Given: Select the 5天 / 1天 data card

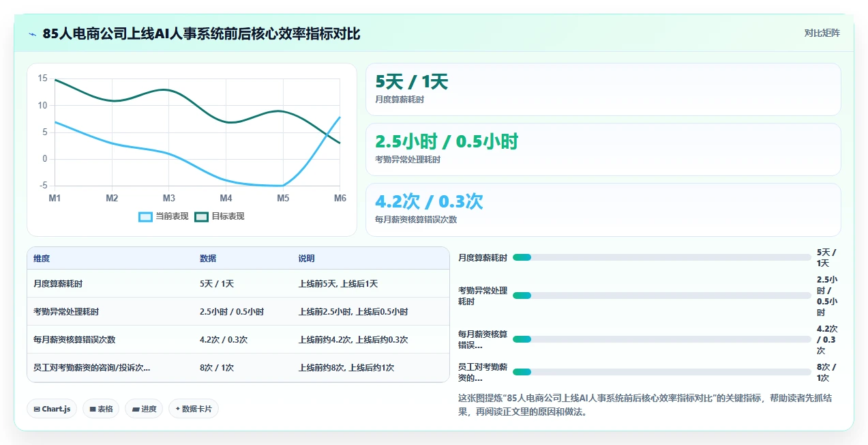Looking at the screenshot, I should coord(603,89).
